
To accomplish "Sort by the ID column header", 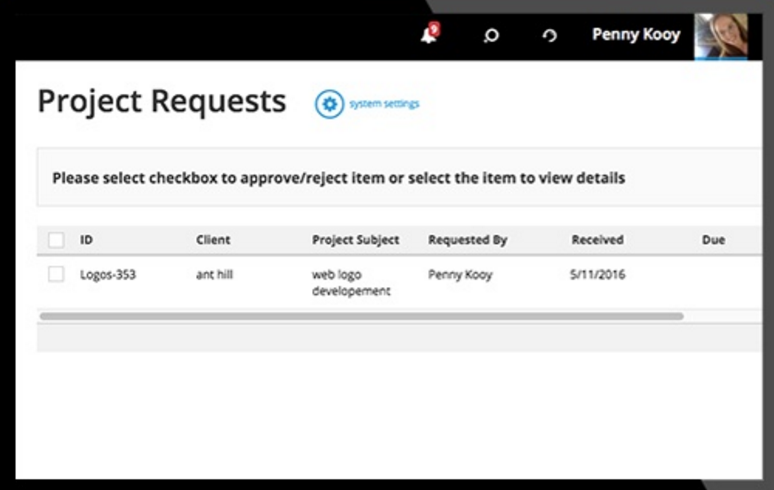I will [86, 240].
